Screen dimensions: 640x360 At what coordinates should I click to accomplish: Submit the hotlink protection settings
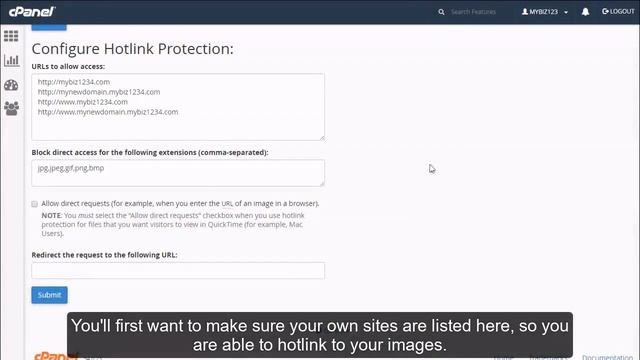click(49, 295)
